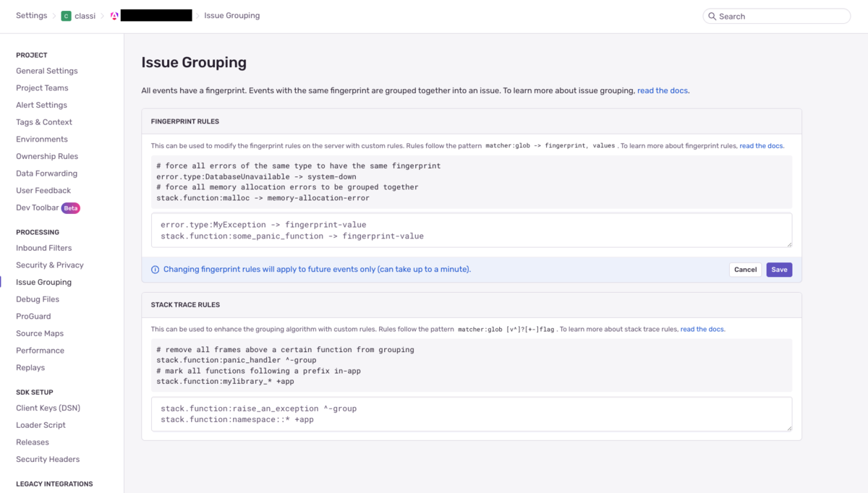Open Settings breadcrumb root

(32, 15)
